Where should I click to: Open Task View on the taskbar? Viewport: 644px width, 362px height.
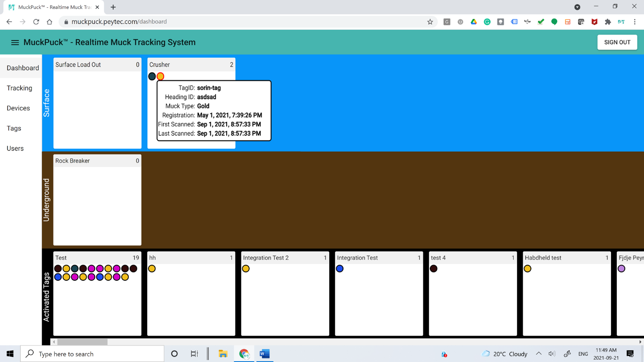194,354
